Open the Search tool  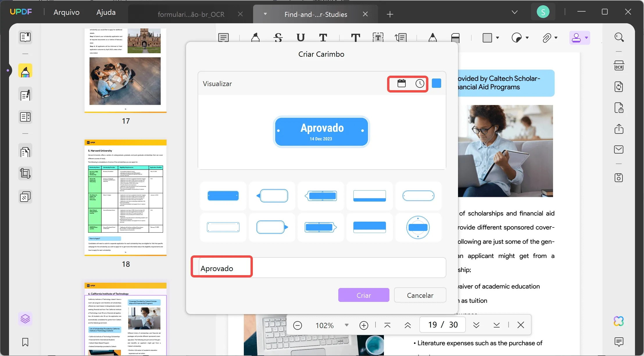[x=619, y=37]
